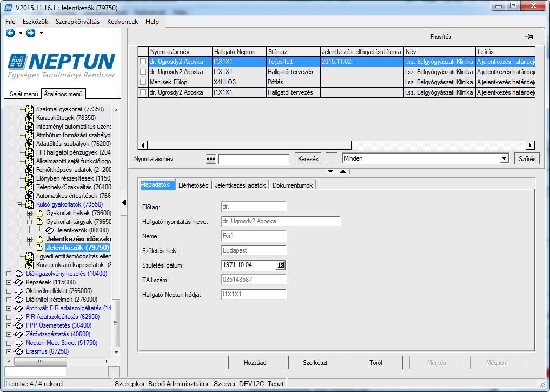Click the table's horizontal scrollbar thumb

pyautogui.click(x=249, y=145)
